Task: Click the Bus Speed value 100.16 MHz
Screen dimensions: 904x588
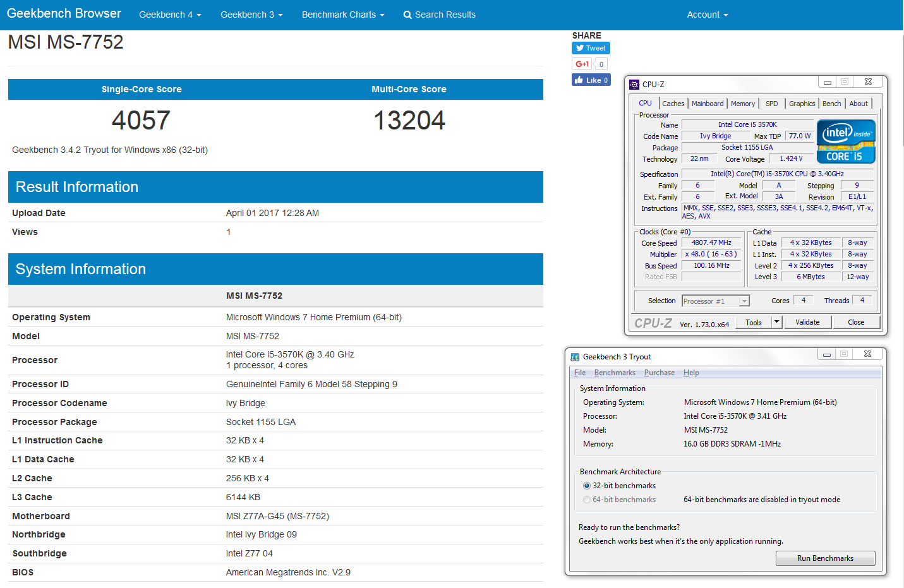Action: 711,265
